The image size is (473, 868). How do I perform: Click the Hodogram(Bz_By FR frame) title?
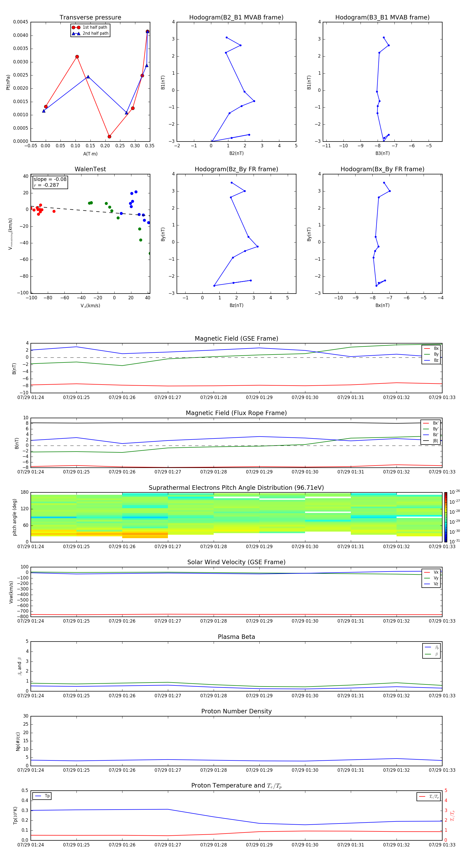(236, 169)
